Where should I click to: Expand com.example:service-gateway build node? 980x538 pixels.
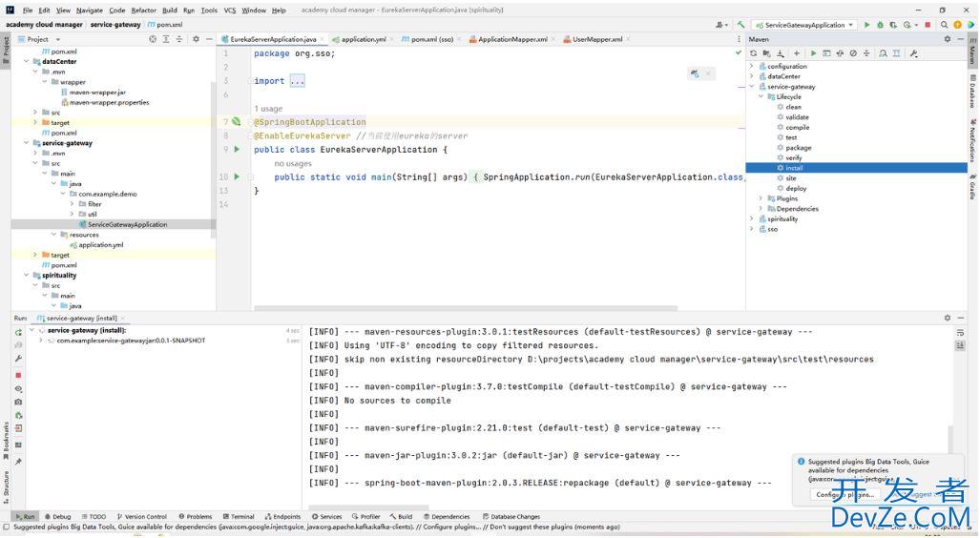[x=41, y=341]
